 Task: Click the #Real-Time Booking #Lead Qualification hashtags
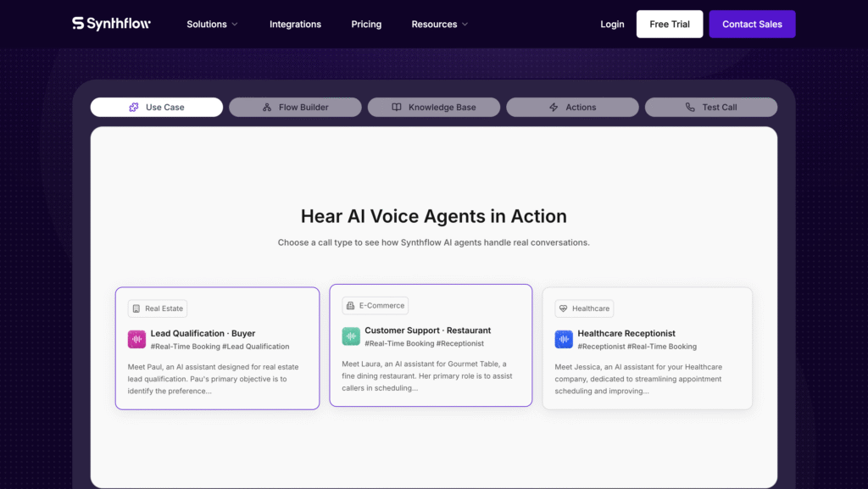point(220,347)
